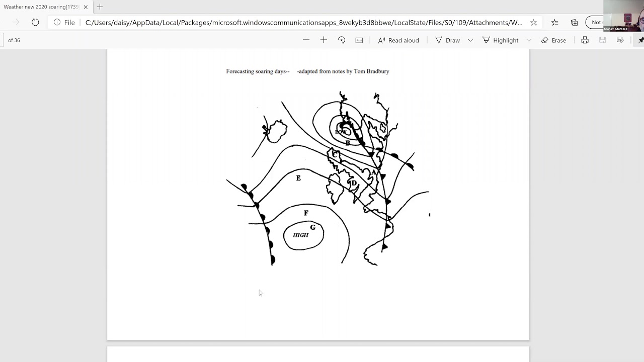Reload the page
Image resolution: width=644 pixels, height=362 pixels.
pyautogui.click(x=35, y=22)
